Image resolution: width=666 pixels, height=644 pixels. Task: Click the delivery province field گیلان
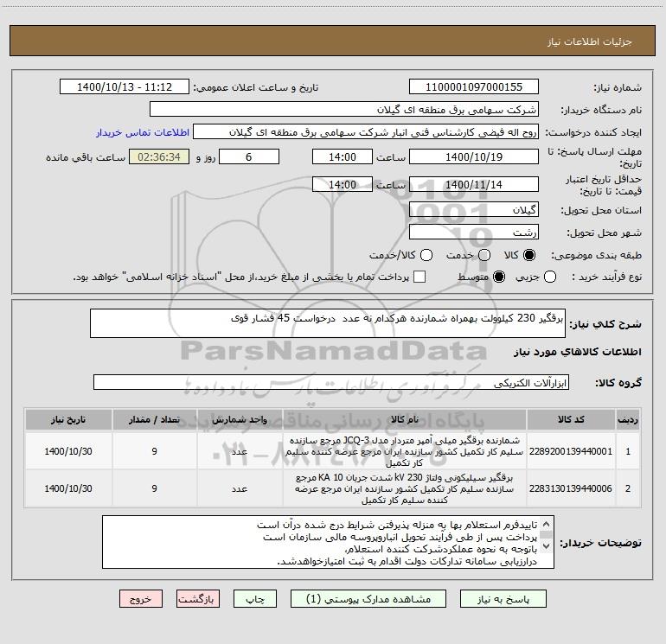[474, 209]
